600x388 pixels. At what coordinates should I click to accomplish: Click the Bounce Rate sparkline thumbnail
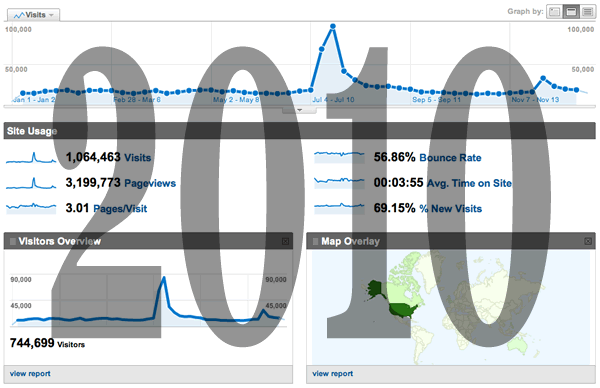(x=339, y=157)
